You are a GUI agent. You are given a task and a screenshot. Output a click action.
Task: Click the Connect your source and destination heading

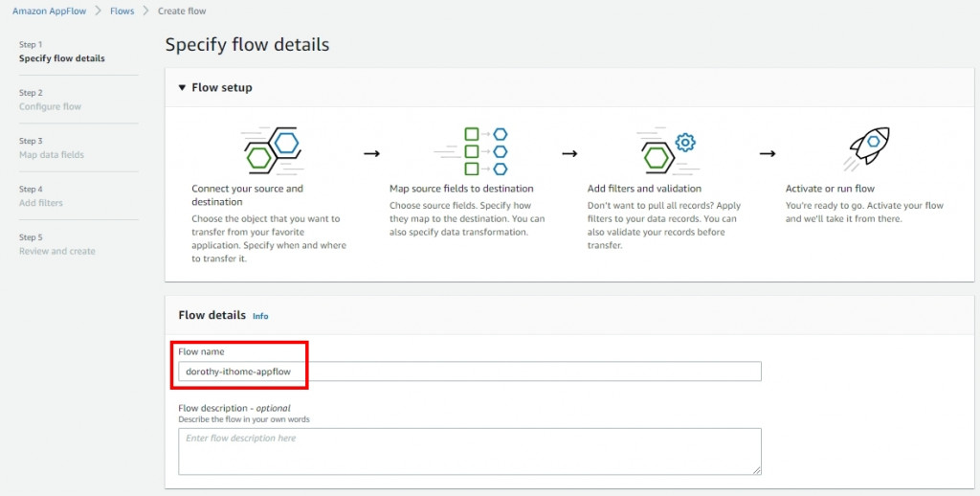[x=248, y=195]
